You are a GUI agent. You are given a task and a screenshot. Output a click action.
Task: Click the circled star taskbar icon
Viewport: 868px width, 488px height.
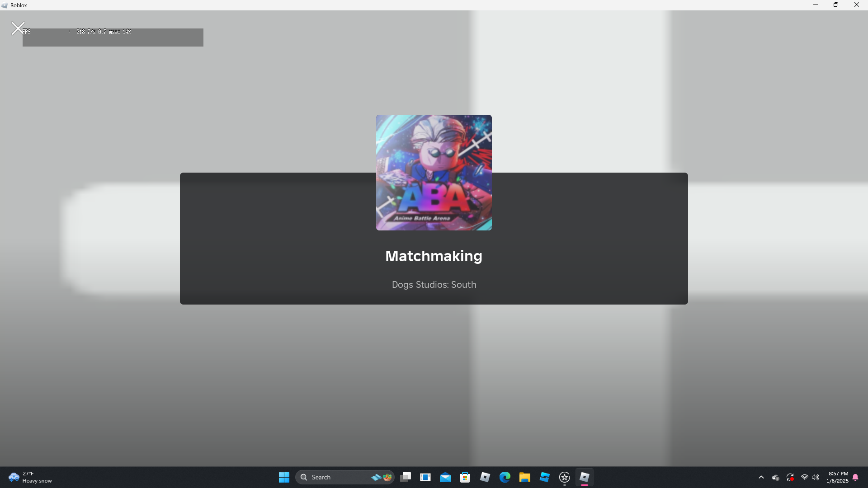(x=564, y=477)
